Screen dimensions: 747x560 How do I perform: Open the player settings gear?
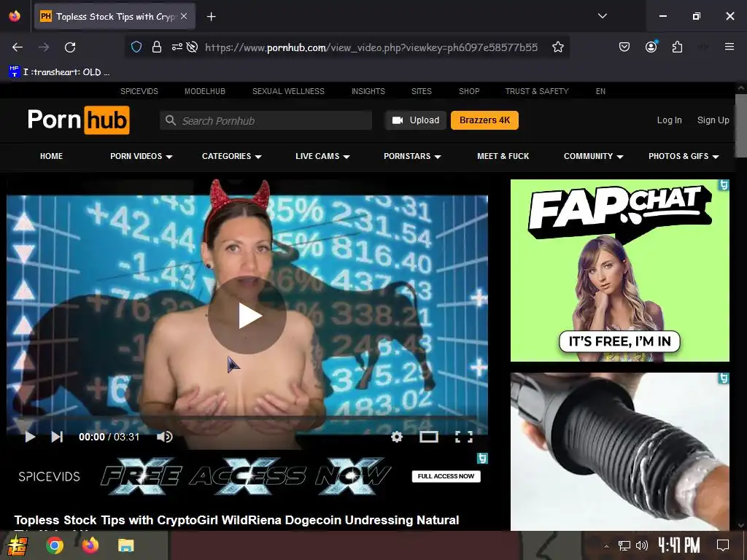click(x=396, y=437)
